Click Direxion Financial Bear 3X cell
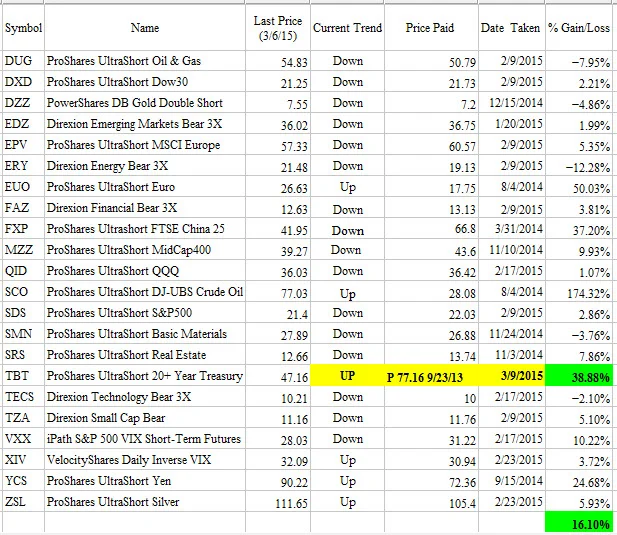 (x=145, y=207)
